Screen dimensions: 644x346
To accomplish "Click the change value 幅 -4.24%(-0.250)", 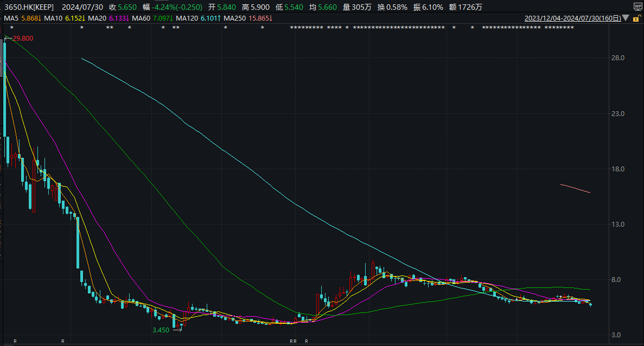I will (173, 7).
